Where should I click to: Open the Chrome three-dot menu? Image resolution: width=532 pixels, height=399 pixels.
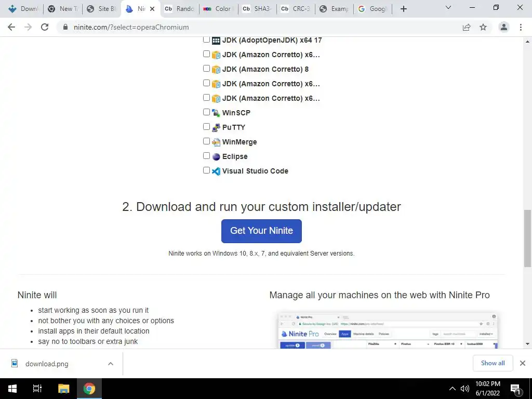[521, 27]
